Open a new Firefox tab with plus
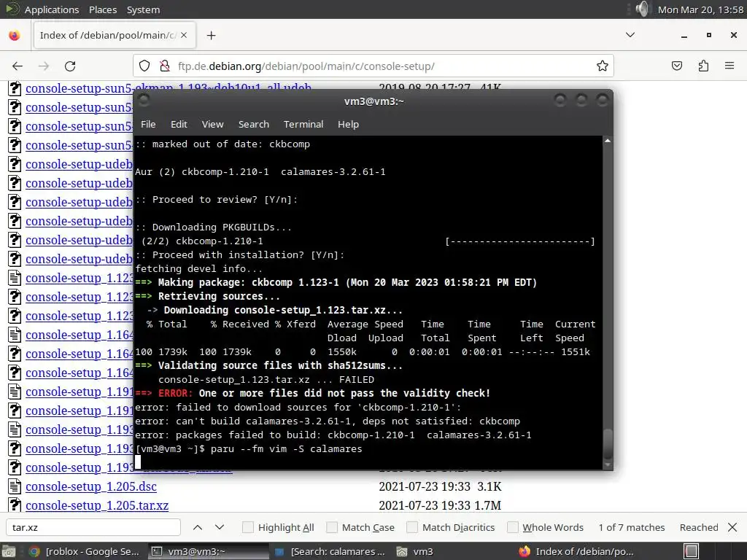 point(211,35)
